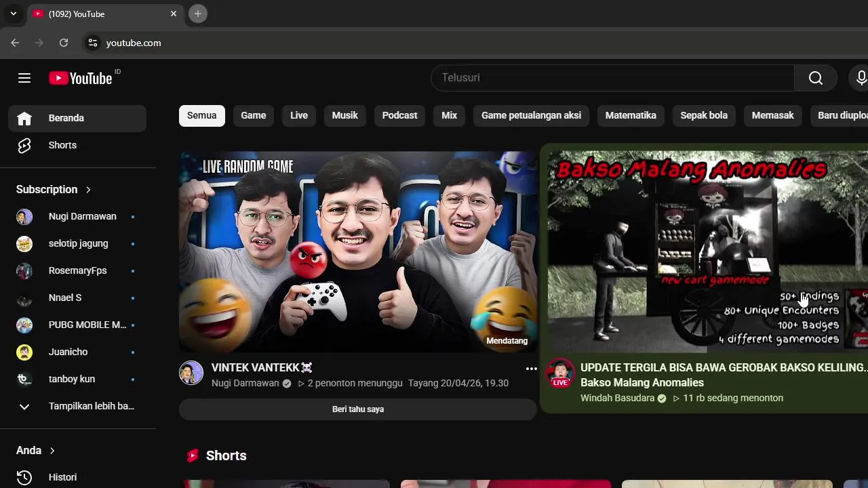Open Nugi Darmawan channel link under video
Screen dimensions: 868x488
coord(245,384)
